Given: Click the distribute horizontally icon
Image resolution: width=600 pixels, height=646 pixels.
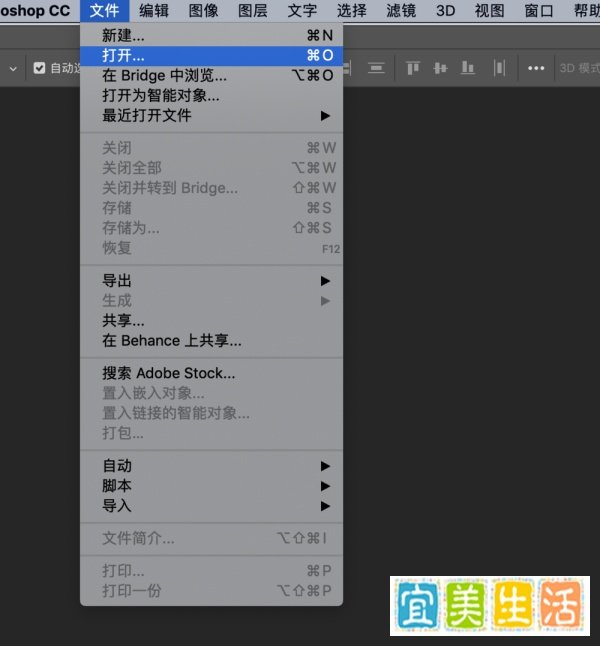Looking at the screenshot, I should point(499,68).
